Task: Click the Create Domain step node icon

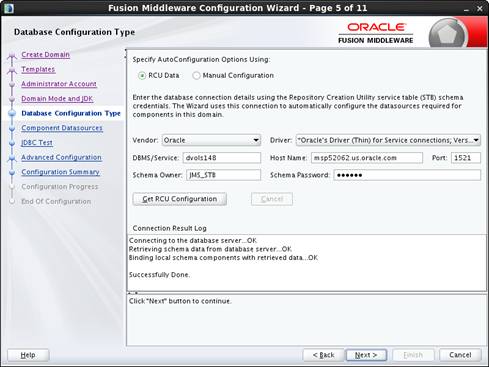Action: [x=12, y=55]
